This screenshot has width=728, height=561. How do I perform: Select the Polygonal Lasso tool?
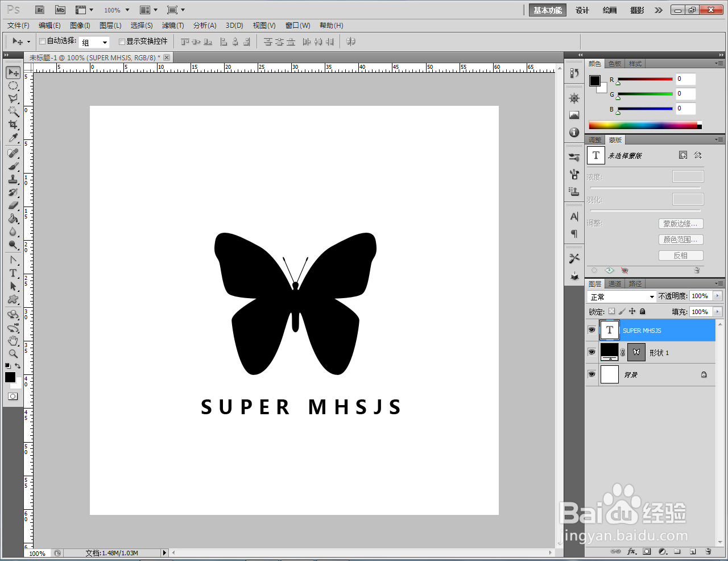(x=13, y=99)
